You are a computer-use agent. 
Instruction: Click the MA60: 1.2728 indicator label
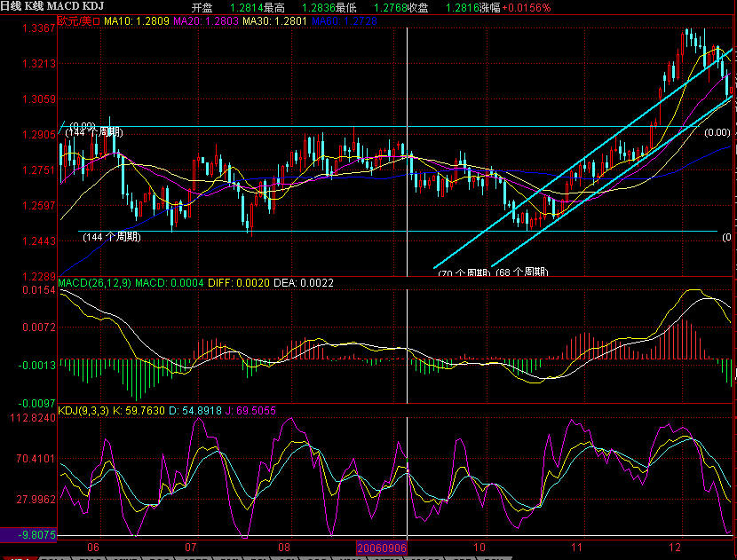click(x=344, y=21)
